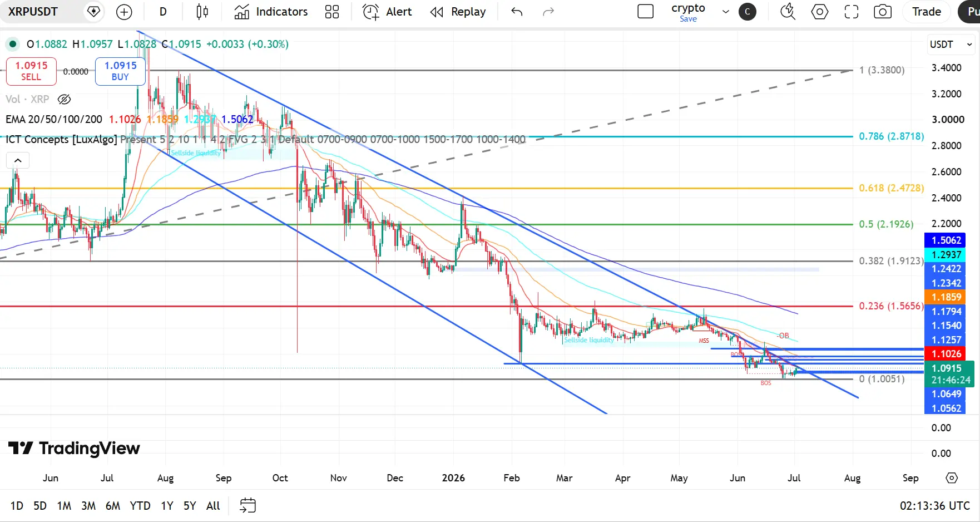Undo the last chart action
Image resolution: width=980 pixels, height=522 pixels.
(517, 12)
